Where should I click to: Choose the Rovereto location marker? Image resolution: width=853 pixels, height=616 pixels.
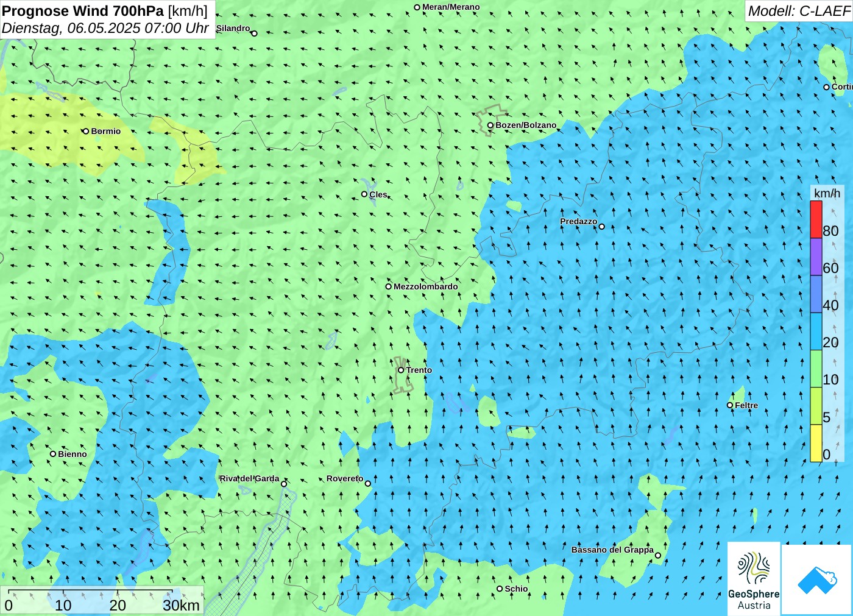pos(367,483)
